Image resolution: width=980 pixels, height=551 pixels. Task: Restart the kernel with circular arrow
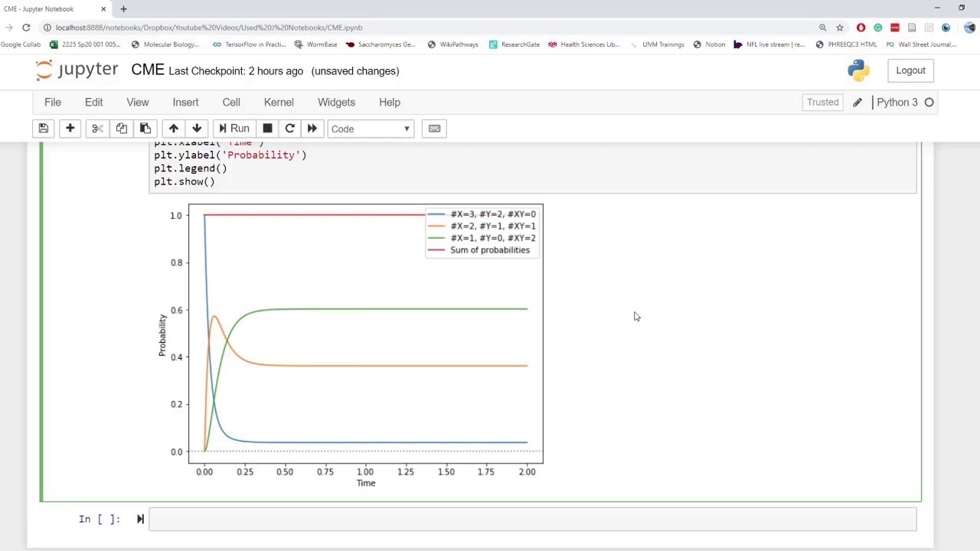coord(289,129)
